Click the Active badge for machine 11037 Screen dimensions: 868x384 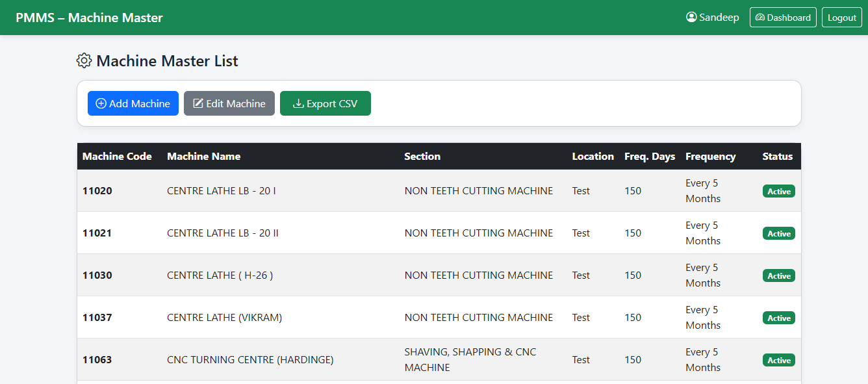tap(778, 318)
